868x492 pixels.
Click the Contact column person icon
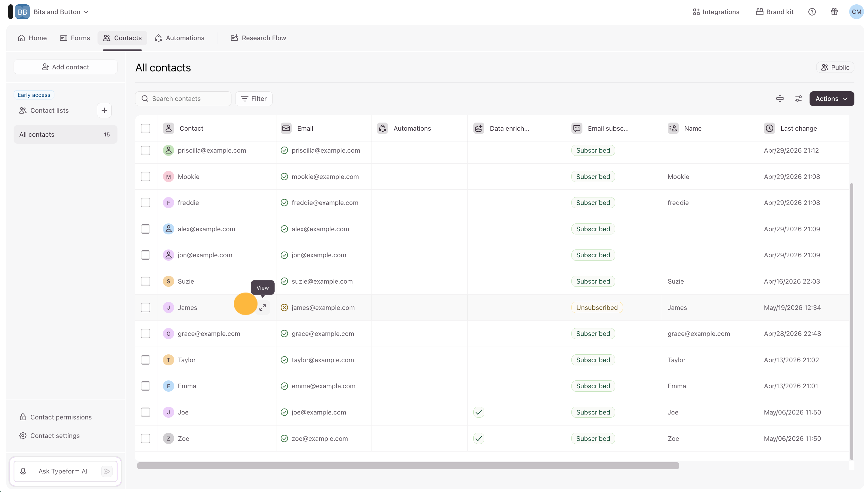tap(168, 128)
